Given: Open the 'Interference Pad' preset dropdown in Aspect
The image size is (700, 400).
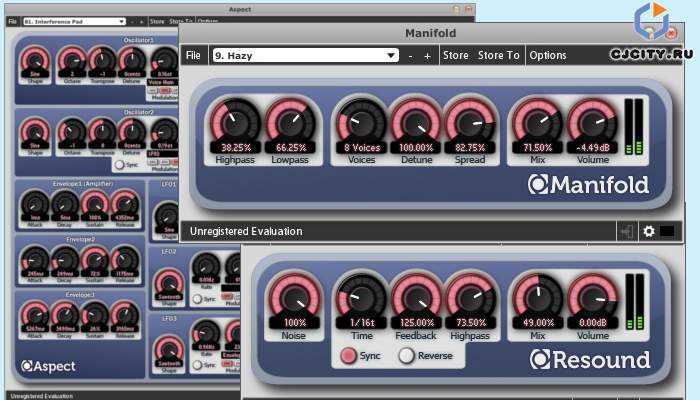Looking at the screenshot, I should click(75, 20).
